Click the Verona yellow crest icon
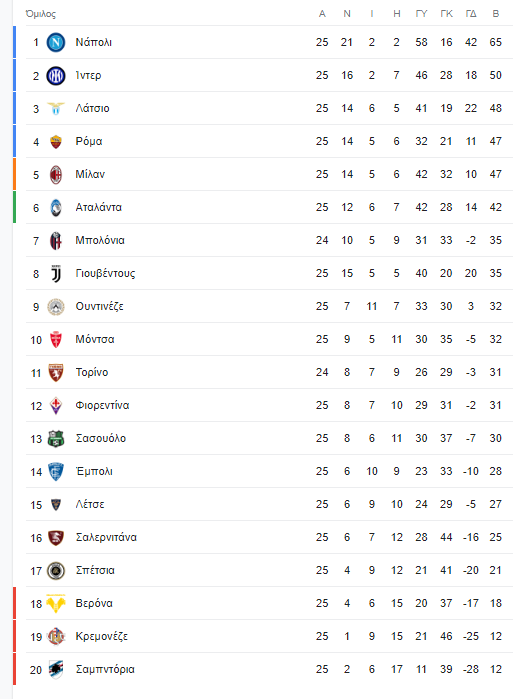Screen dimensions: 513x699 point(56,604)
